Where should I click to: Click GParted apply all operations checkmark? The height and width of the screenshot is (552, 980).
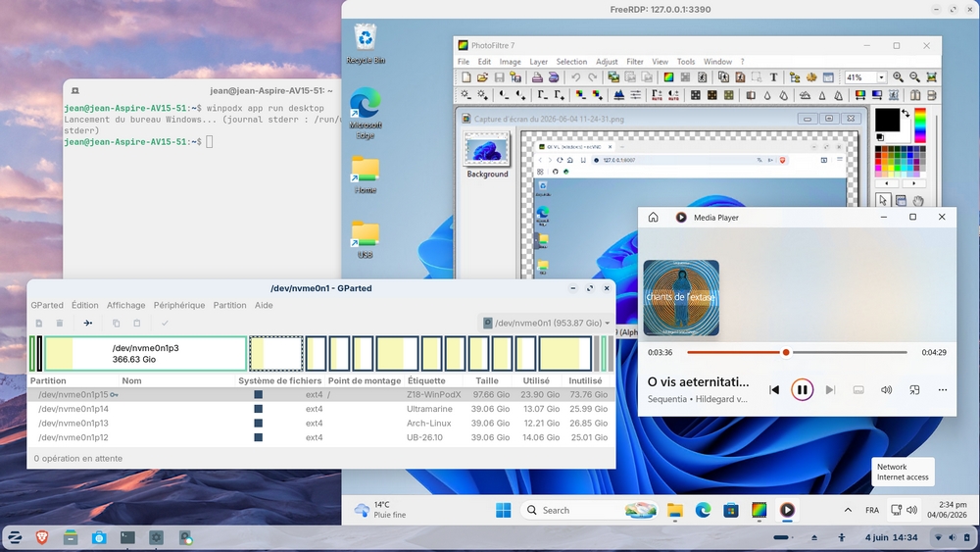click(x=165, y=324)
